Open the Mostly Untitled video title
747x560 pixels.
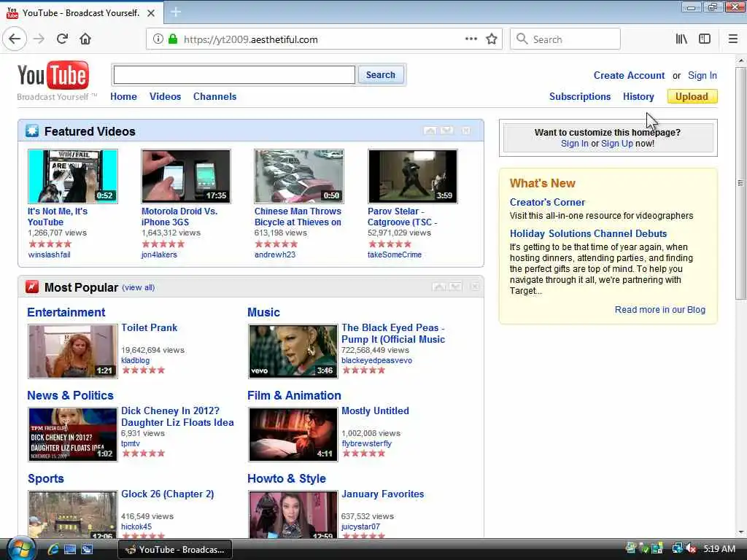pyautogui.click(x=375, y=411)
